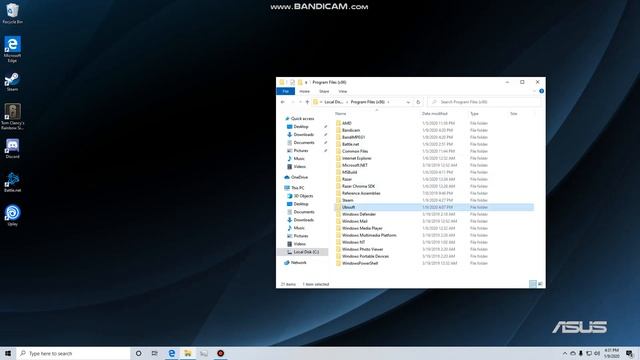Image resolution: width=640 pixels, height=360 pixels.
Task: Click in the taskbar search box
Action: click(73, 353)
